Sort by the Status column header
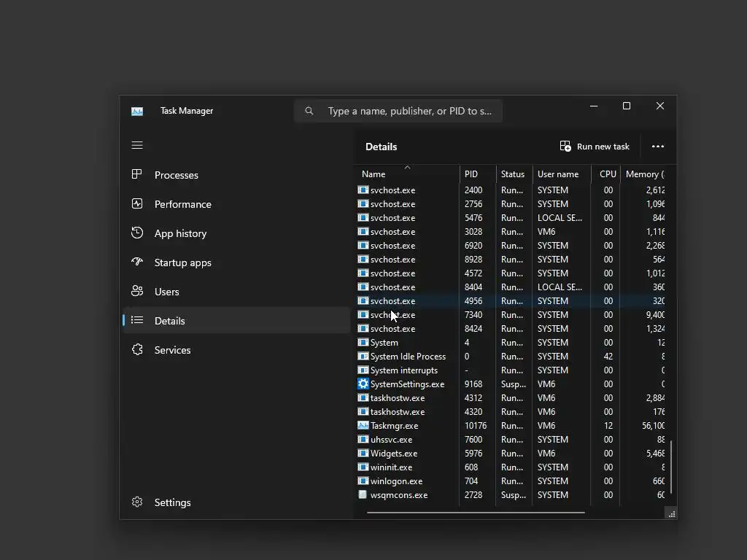Viewport: 747px width, 560px height. point(514,174)
